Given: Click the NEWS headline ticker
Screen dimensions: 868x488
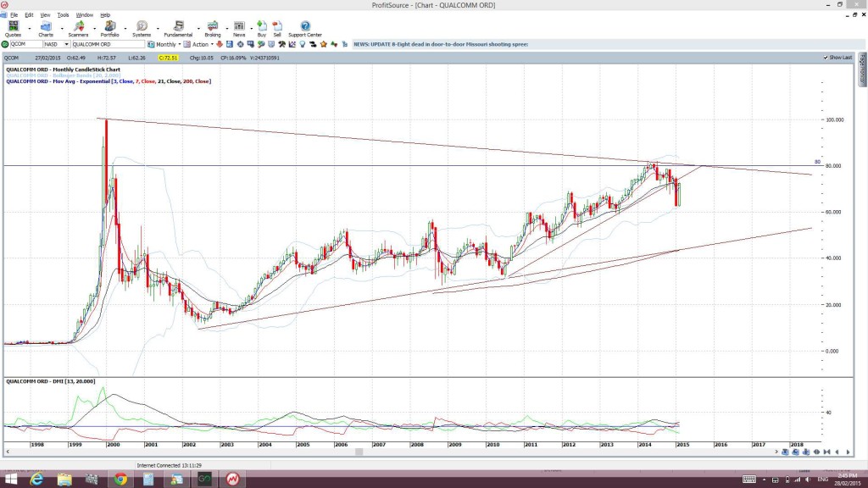Looking at the screenshot, I should point(441,44).
